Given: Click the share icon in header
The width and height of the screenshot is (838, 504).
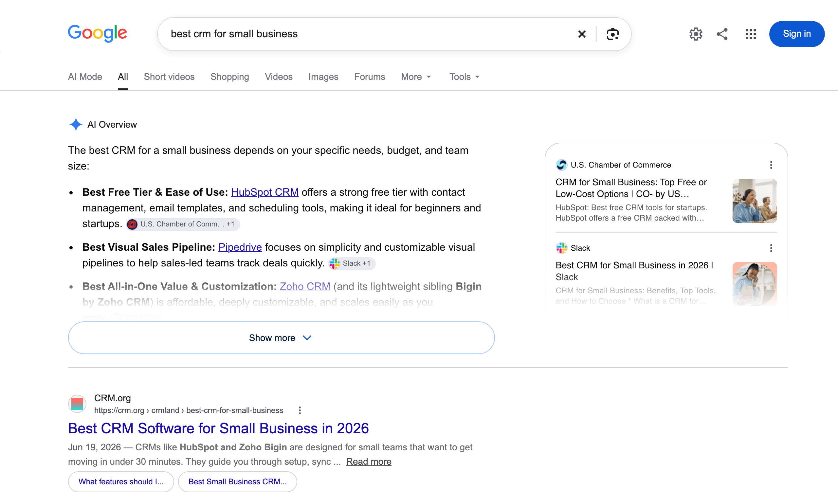Looking at the screenshot, I should [x=722, y=34].
